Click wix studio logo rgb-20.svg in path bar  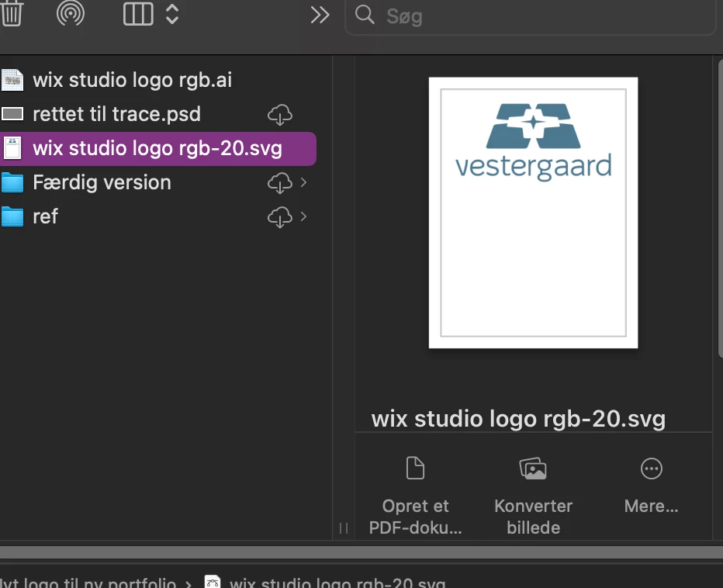click(337, 583)
